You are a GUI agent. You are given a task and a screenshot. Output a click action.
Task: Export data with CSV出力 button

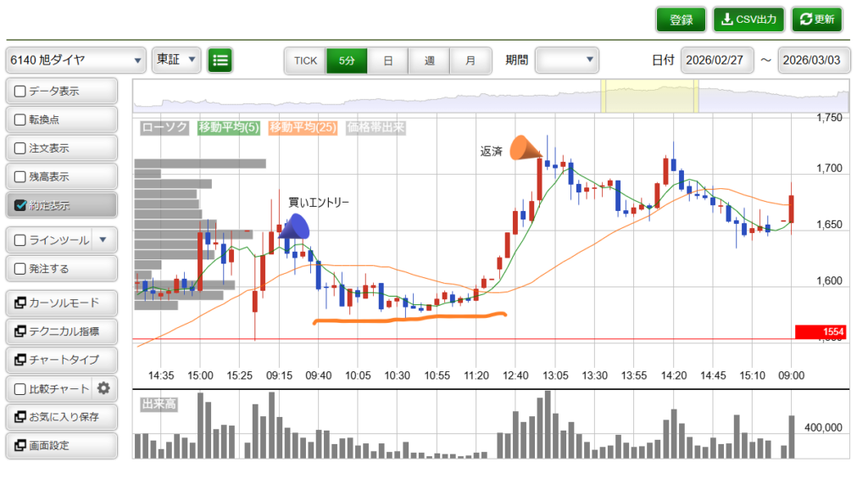tap(748, 19)
